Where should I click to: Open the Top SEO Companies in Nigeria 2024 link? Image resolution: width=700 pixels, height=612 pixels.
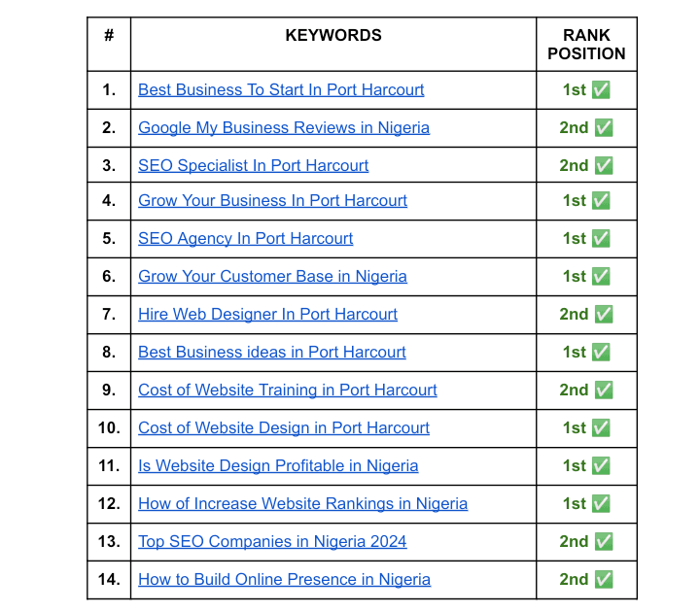tap(272, 542)
